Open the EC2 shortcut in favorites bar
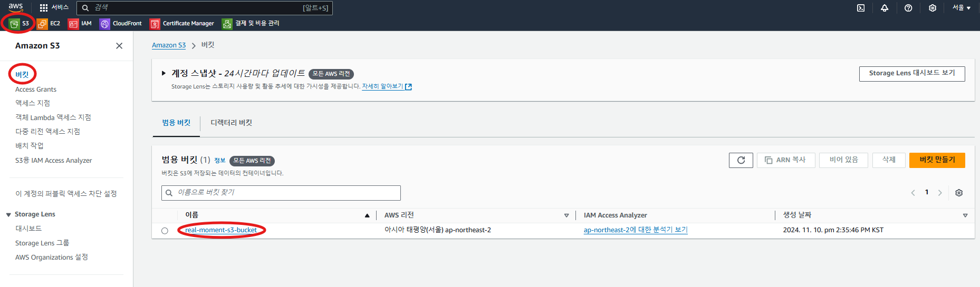 [49, 24]
